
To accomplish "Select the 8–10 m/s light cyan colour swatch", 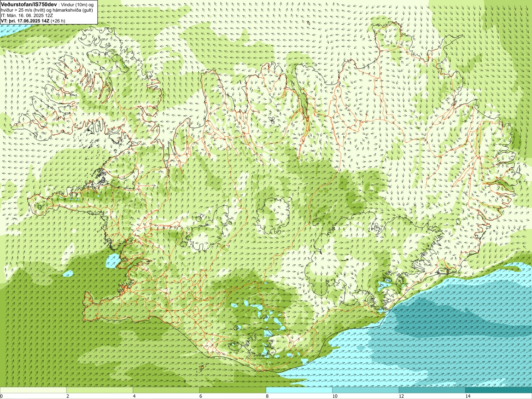I will 299,390.
